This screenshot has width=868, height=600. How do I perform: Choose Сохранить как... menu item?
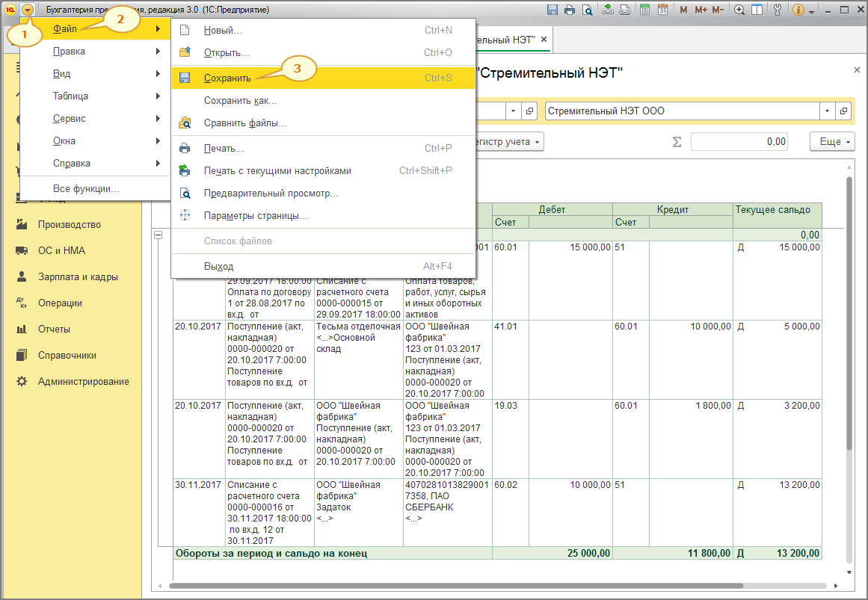tap(240, 100)
